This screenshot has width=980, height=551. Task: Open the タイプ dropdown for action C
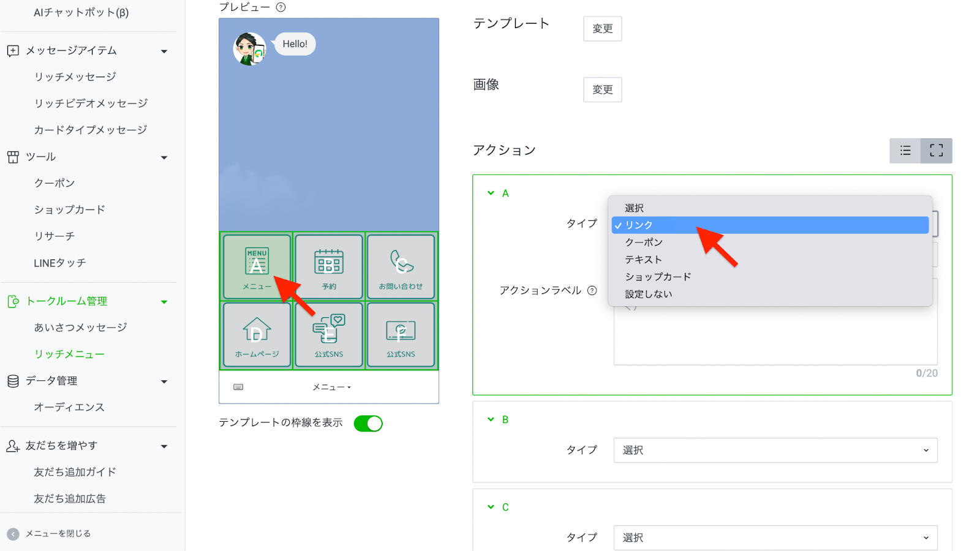775,538
